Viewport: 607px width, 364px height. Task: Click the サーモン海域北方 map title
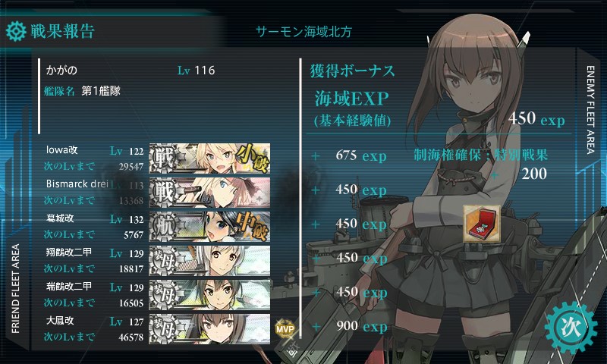pyautogui.click(x=303, y=32)
